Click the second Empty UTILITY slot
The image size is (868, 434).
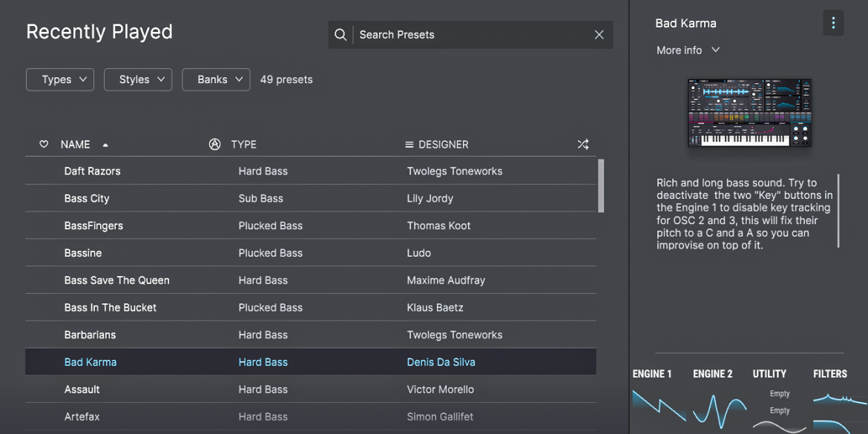coord(780,411)
